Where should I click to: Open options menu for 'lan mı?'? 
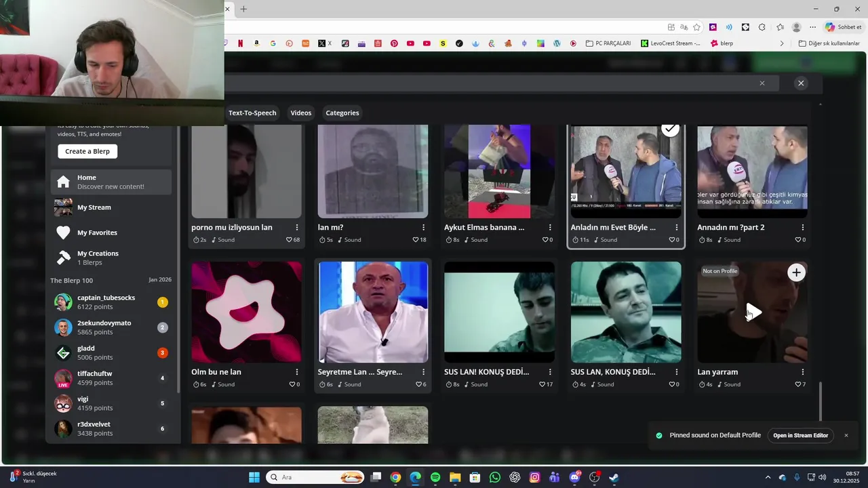click(423, 228)
